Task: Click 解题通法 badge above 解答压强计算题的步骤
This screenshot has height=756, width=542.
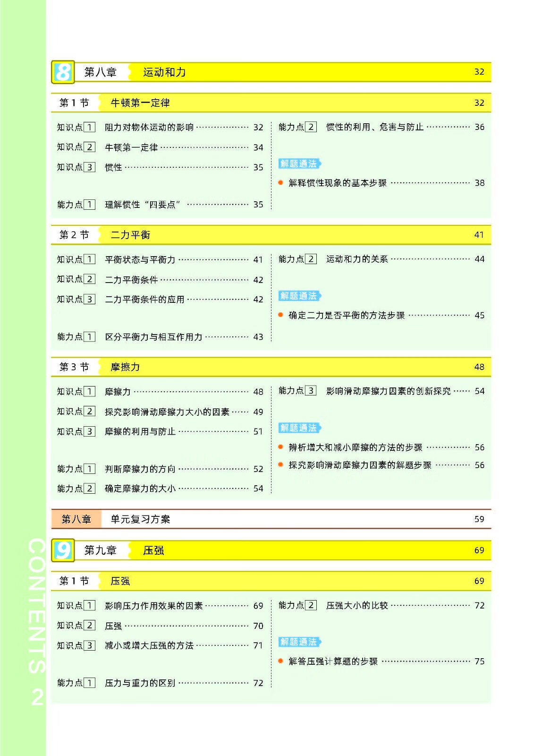Action: [299, 642]
